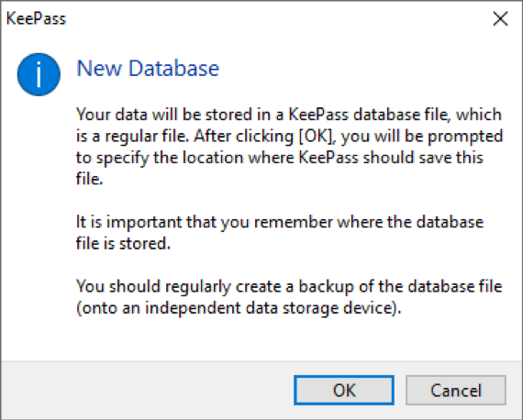Click the New Database heading

(148, 69)
